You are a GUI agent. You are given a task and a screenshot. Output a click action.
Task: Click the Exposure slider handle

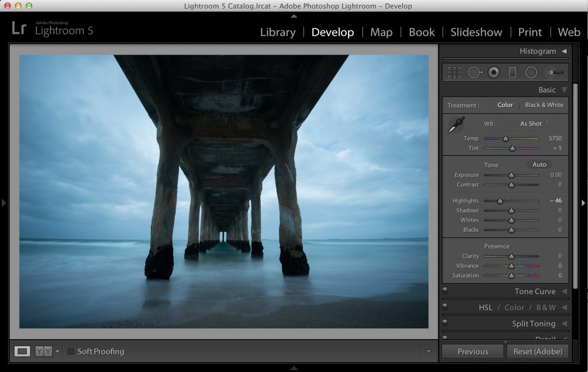(511, 175)
